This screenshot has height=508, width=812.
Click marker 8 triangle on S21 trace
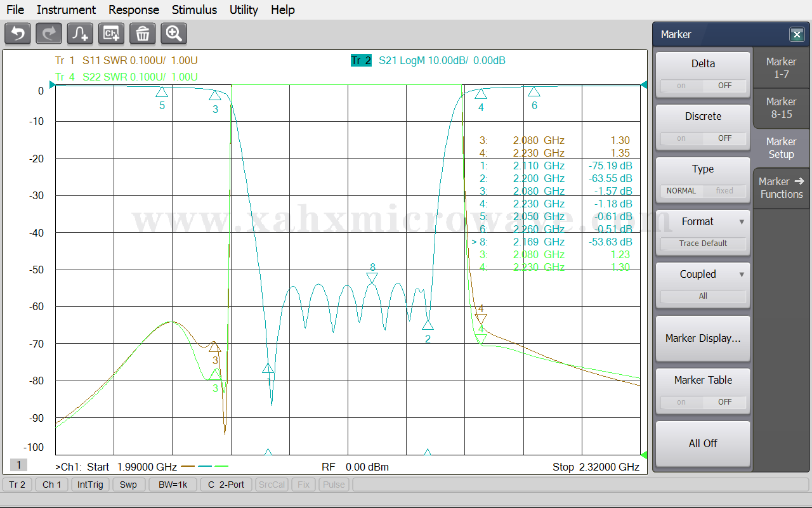[x=372, y=278]
